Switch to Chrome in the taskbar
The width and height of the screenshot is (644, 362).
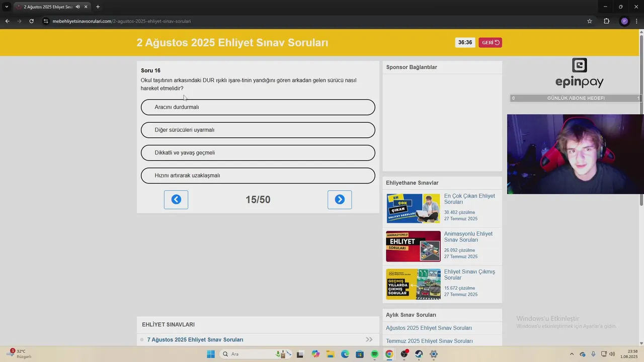pyautogui.click(x=389, y=354)
